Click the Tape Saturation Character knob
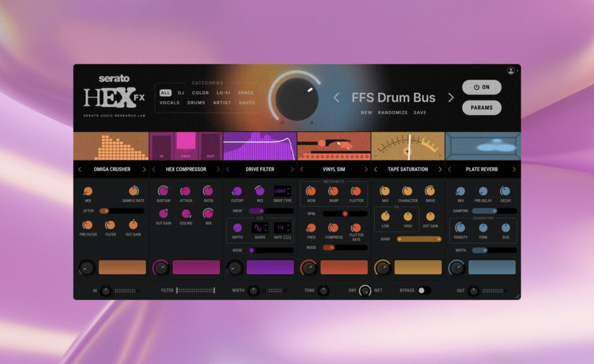This screenshot has width=594, height=364. pyautogui.click(x=408, y=191)
